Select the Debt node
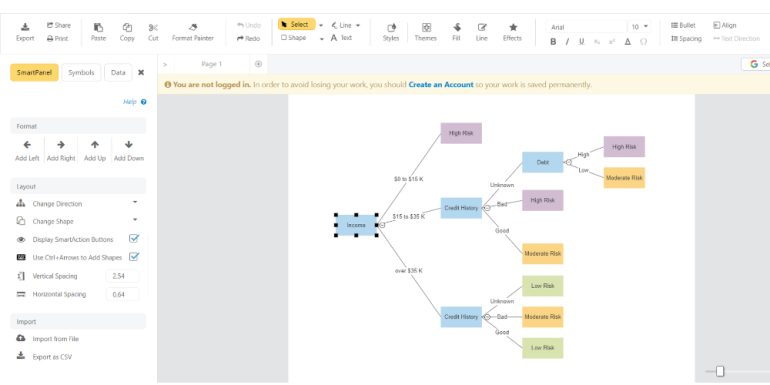 tap(543, 162)
